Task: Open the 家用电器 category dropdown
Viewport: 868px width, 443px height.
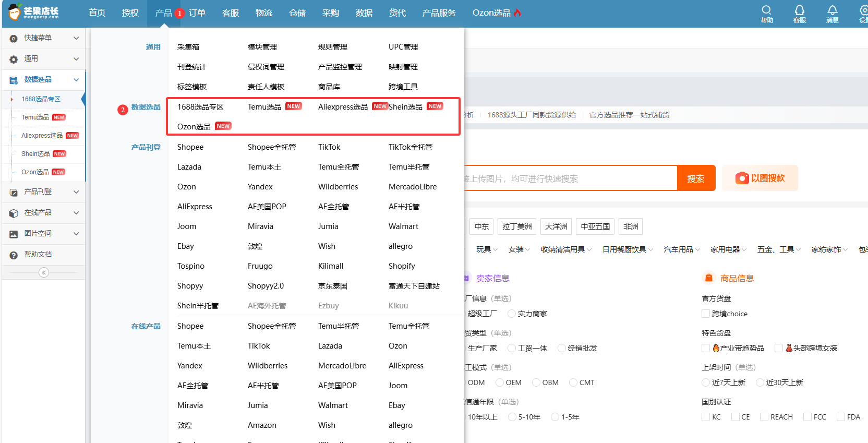Action: [728, 249]
